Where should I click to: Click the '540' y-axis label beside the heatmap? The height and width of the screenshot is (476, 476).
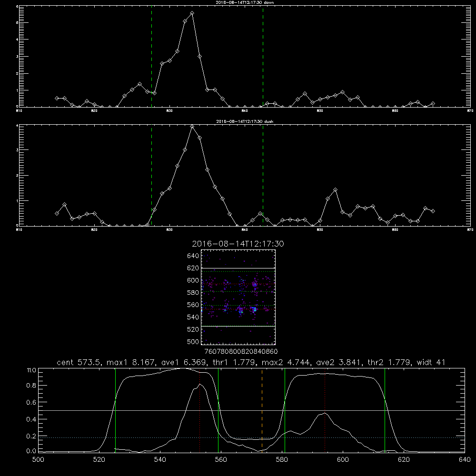click(193, 317)
